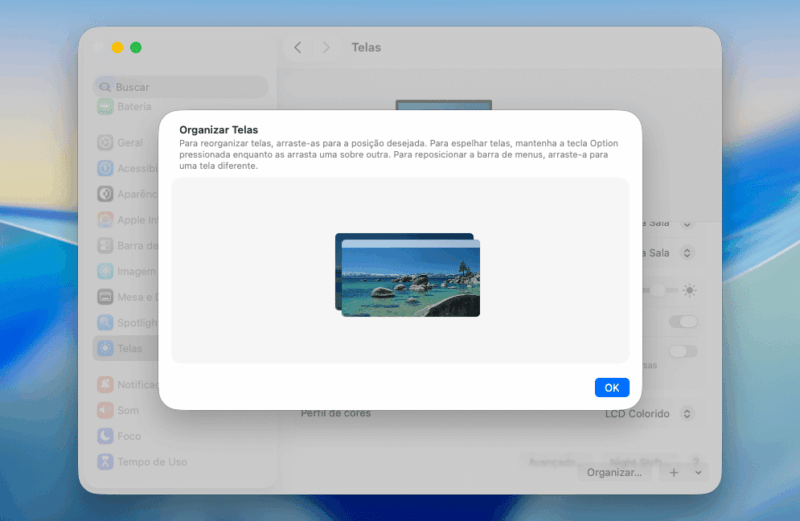Click the yellow minimize window button

[117, 47]
